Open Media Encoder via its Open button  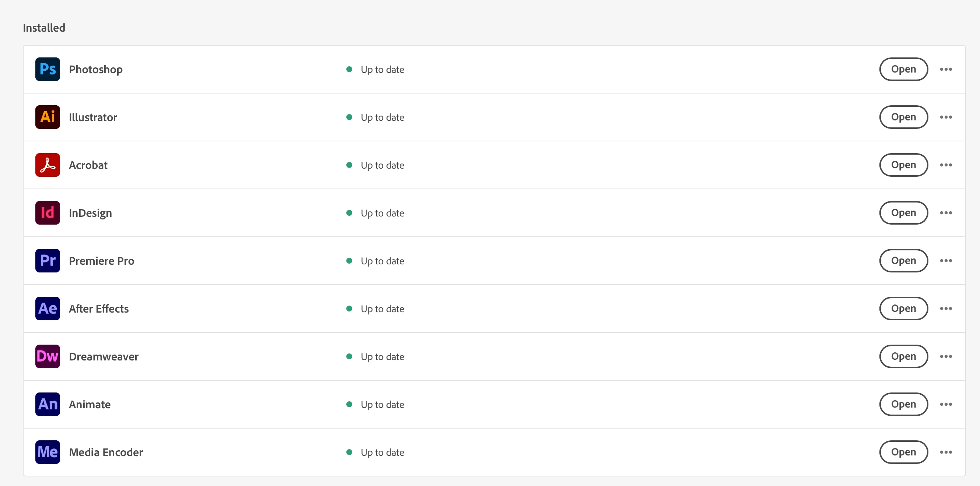click(x=903, y=452)
